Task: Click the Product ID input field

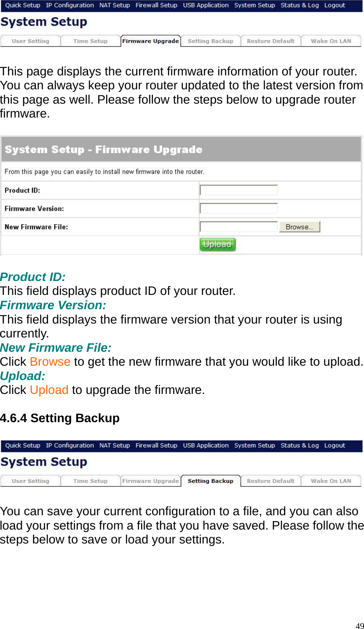Action: click(x=238, y=190)
